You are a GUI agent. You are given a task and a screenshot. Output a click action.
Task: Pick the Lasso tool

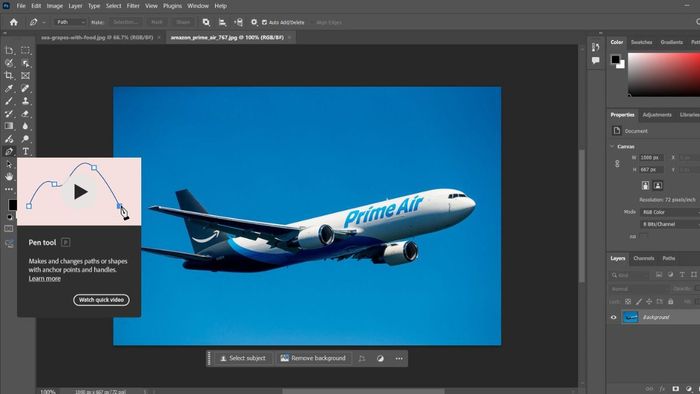click(x=9, y=63)
